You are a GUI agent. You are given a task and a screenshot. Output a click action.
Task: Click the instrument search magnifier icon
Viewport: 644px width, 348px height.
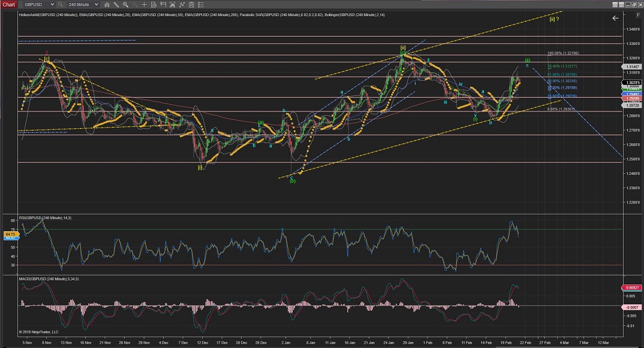[x=61, y=4]
